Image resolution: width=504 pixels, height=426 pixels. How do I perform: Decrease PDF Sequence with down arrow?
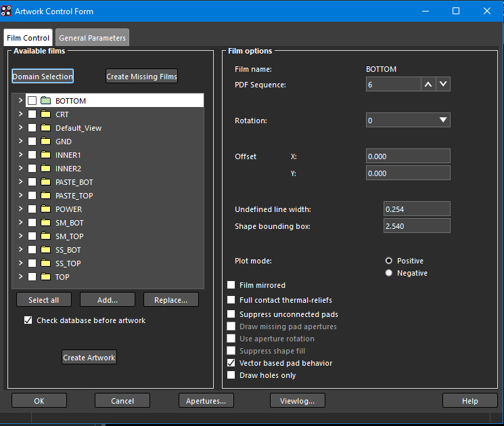(443, 84)
